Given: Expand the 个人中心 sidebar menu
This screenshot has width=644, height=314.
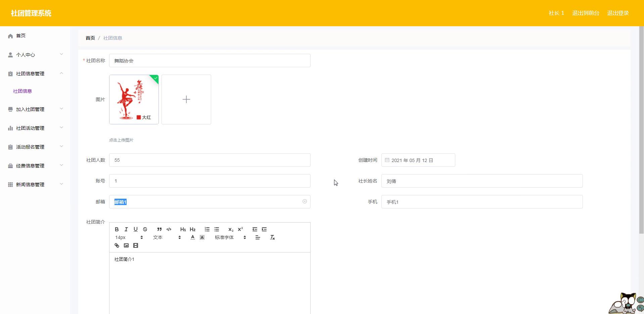Looking at the screenshot, I should [x=35, y=55].
